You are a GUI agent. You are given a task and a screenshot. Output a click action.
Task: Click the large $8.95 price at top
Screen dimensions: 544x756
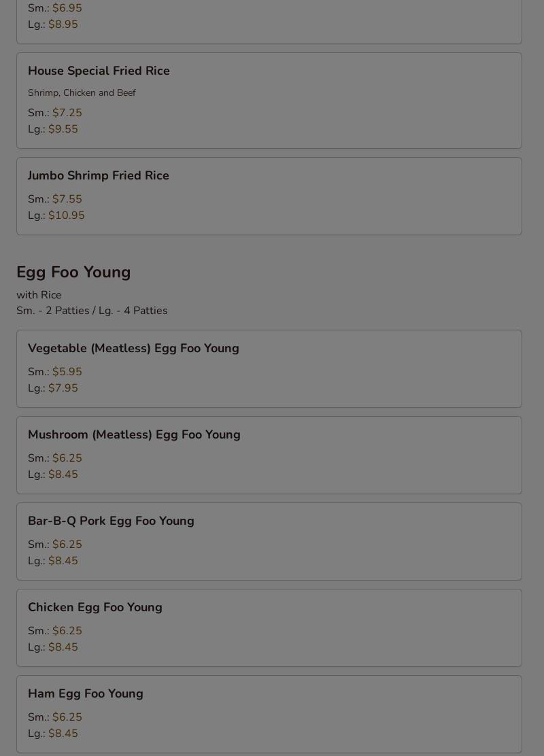coord(63,24)
